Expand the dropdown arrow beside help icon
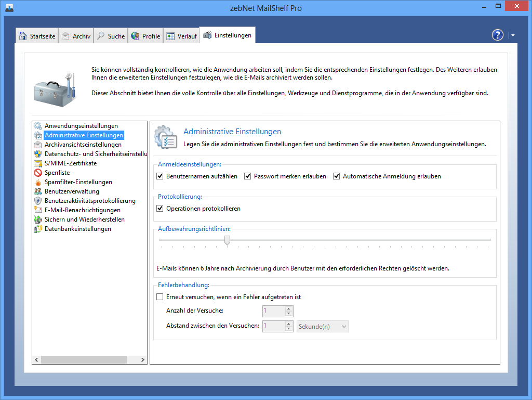 point(513,35)
